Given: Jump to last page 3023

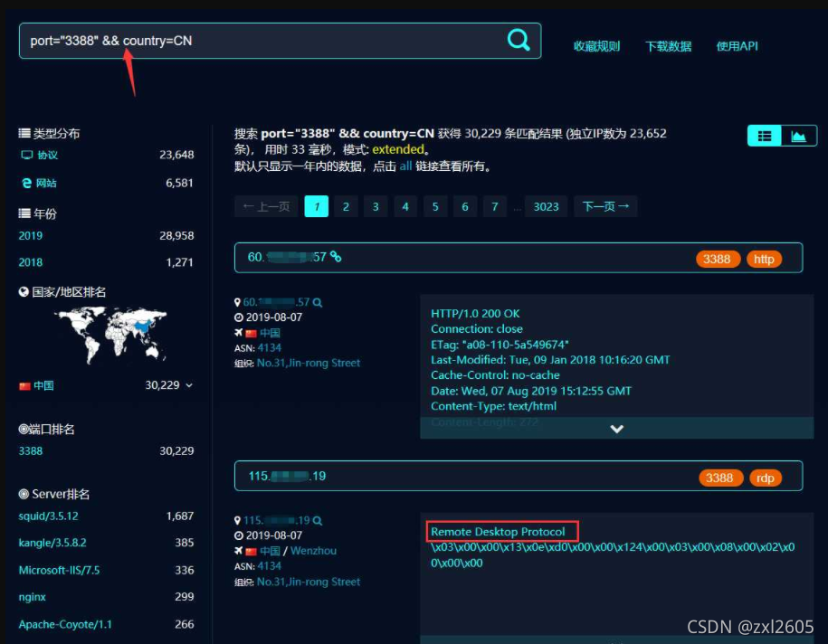Looking at the screenshot, I should (x=546, y=206).
